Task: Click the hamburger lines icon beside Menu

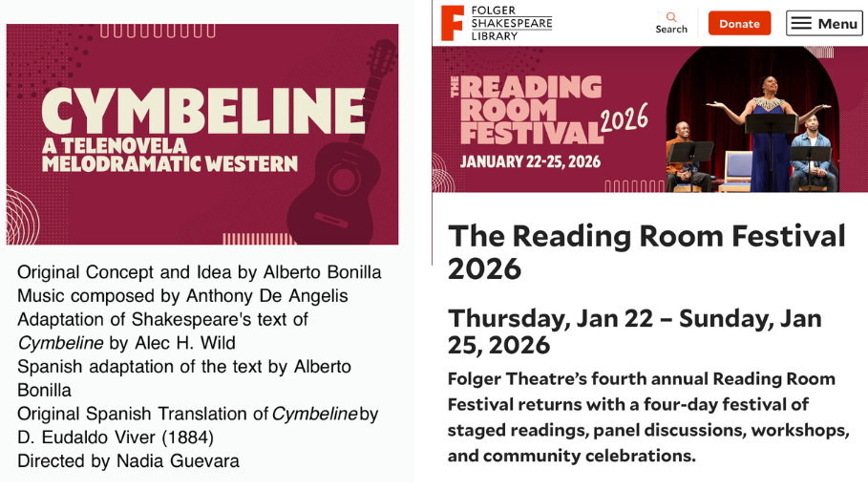Action: (x=801, y=24)
